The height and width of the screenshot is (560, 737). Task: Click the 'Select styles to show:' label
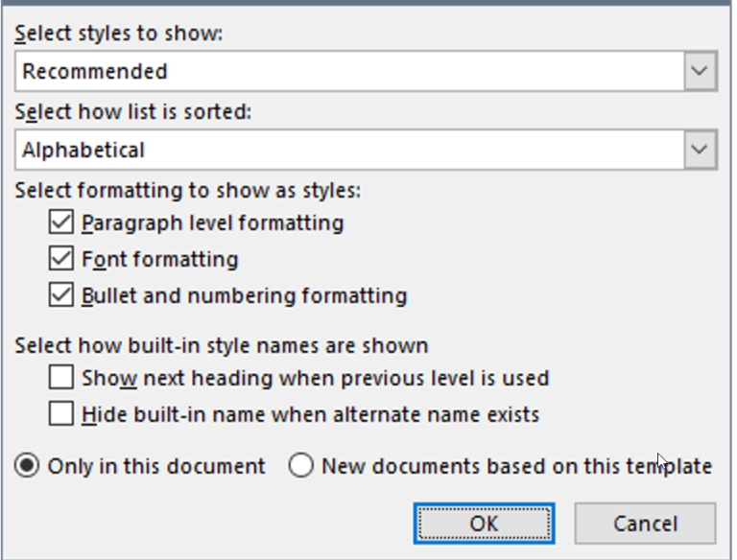coord(118,34)
